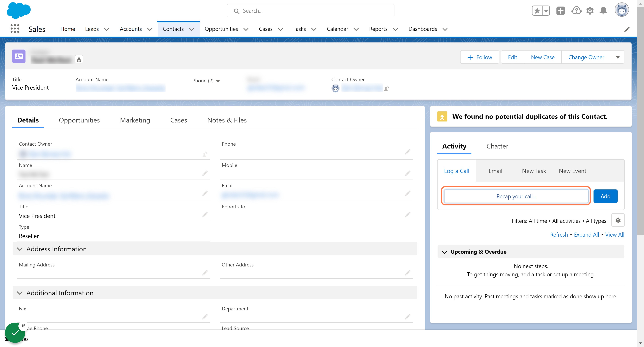Open Salesforce Help question icon

576,11
